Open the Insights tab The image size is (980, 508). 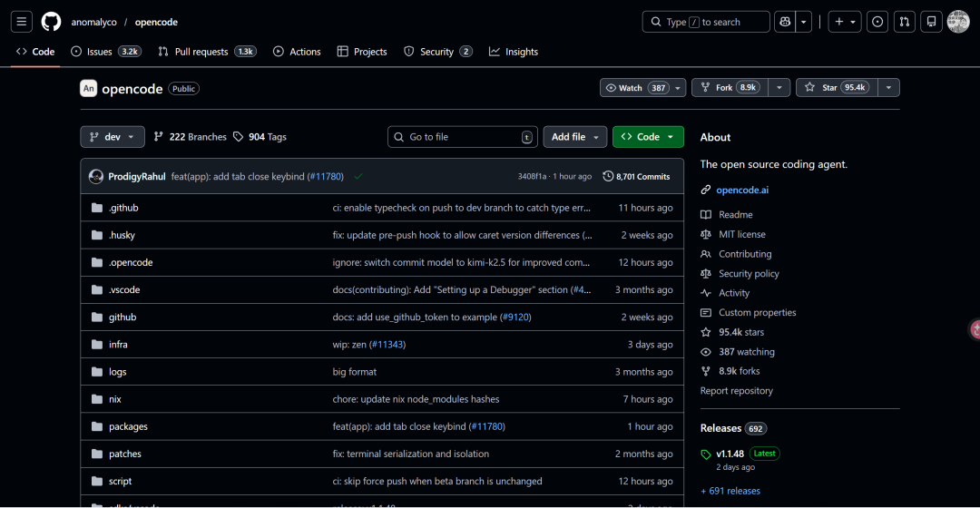tap(513, 52)
